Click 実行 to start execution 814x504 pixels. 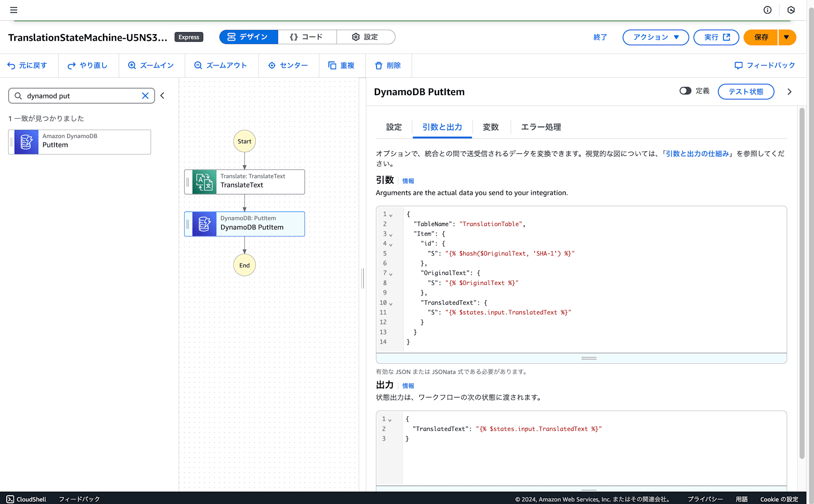(x=716, y=37)
